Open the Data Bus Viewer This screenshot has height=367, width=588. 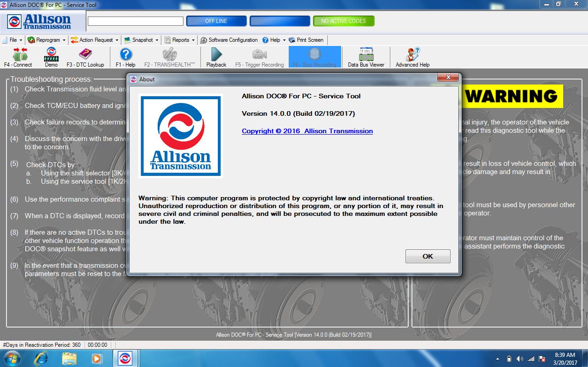point(366,57)
